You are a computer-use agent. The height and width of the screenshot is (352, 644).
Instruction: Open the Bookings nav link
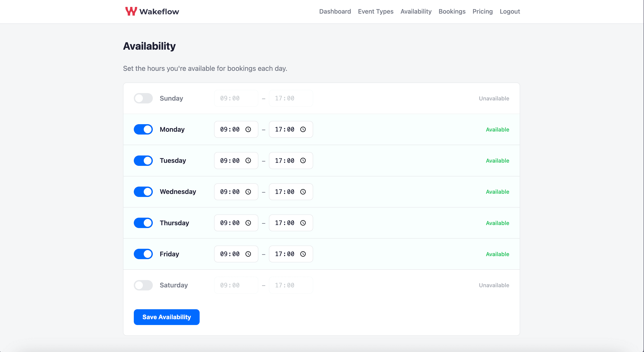(x=452, y=11)
